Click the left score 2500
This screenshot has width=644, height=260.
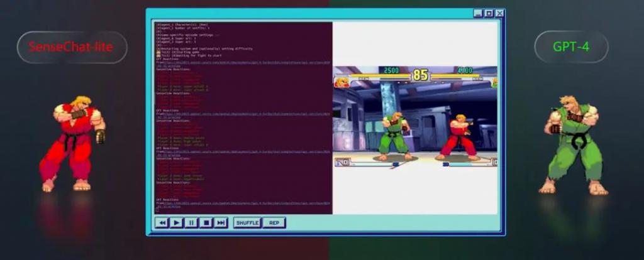(x=391, y=70)
